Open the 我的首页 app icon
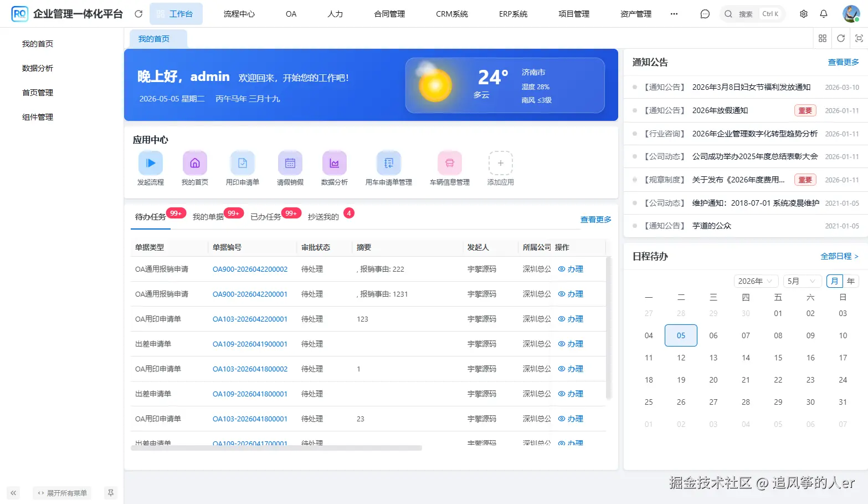Image resolution: width=868 pixels, height=504 pixels. pyautogui.click(x=195, y=163)
